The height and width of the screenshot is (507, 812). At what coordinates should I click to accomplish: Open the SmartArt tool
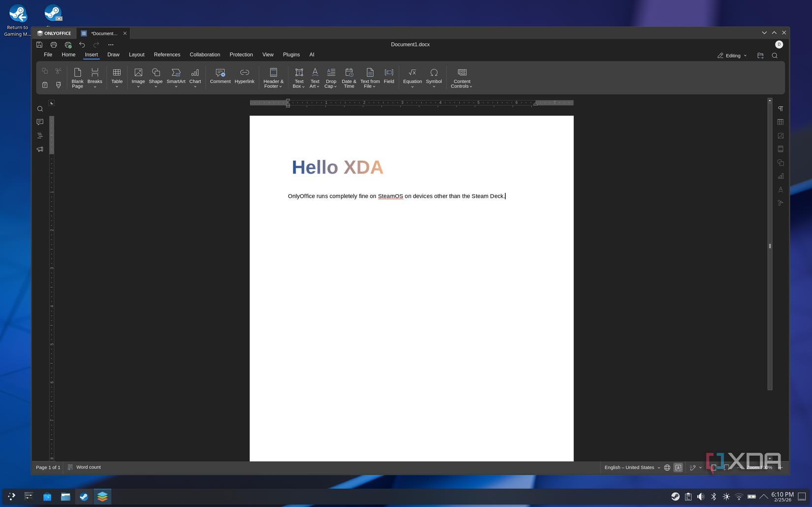pyautogui.click(x=176, y=78)
